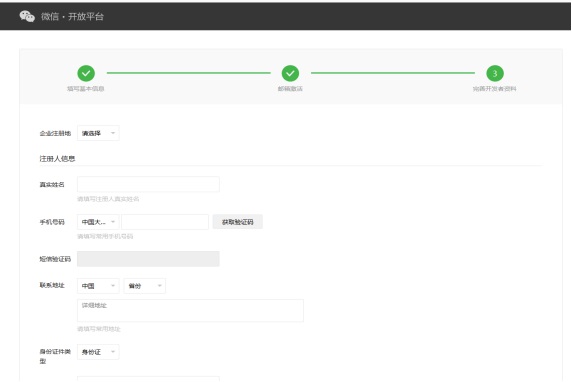Click the 请填写常用手机号码 hint text
The width and height of the screenshot is (572, 382).
pyautogui.click(x=105, y=236)
